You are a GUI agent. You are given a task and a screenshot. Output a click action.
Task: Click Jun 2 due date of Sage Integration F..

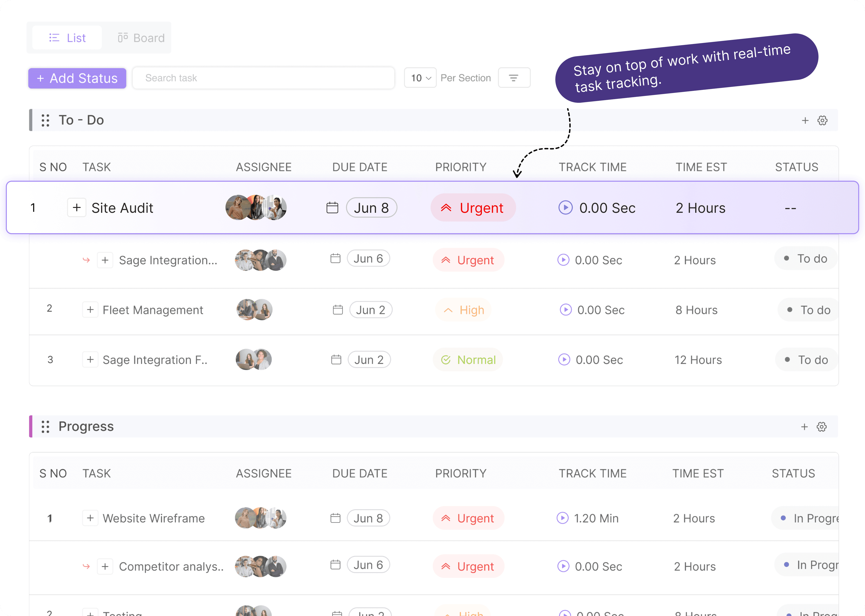pyautogui.click(x=369, y=359)
